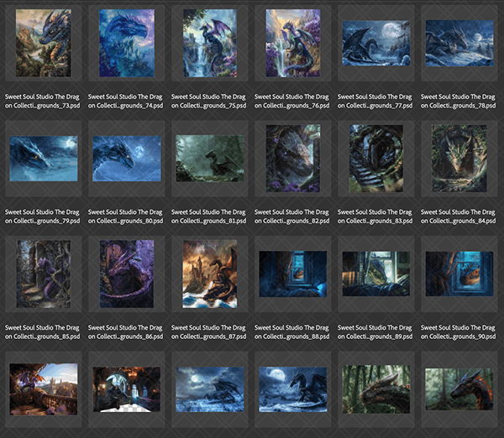Click the file name ending grounds_82.psd
The width and height of the screenshot is (504, 438).
click(291, 216)
